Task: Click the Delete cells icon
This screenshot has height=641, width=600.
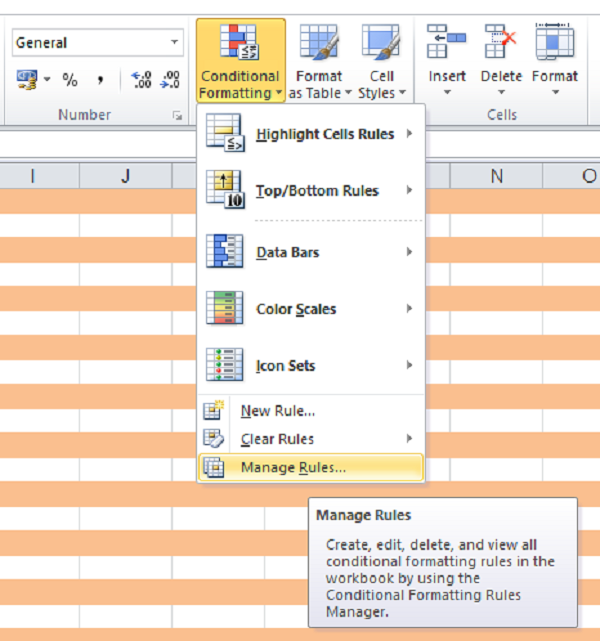Action: point(501,41)
